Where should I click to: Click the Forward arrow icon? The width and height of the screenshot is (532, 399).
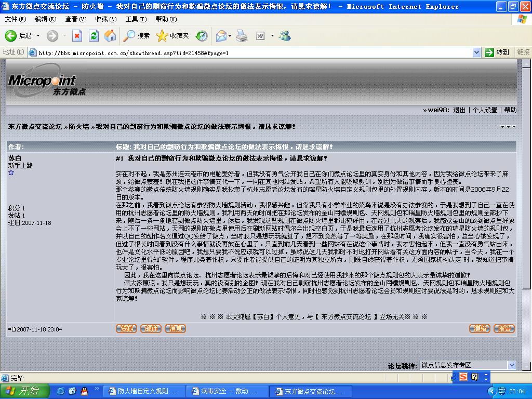coord(52,36)
